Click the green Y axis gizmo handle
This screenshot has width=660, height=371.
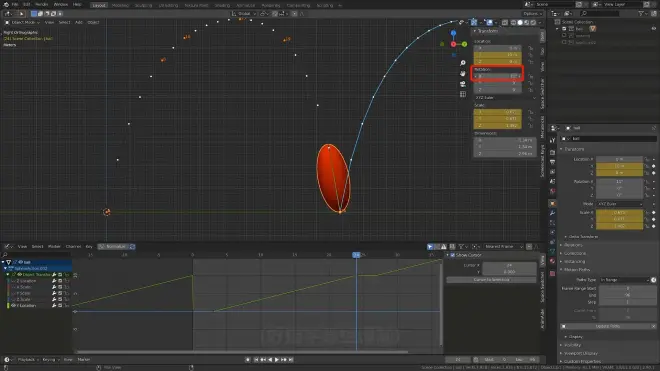pos(464,44)
